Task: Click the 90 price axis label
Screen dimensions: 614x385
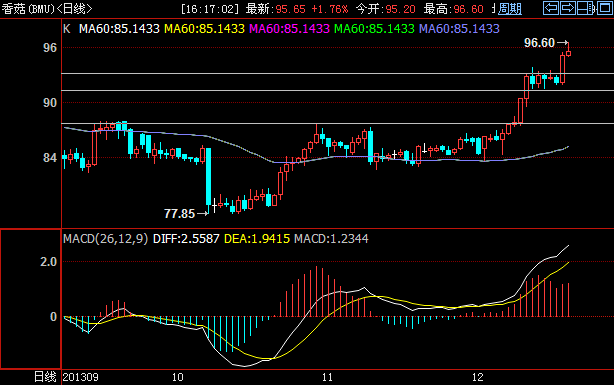Action: tap(50, 103)
